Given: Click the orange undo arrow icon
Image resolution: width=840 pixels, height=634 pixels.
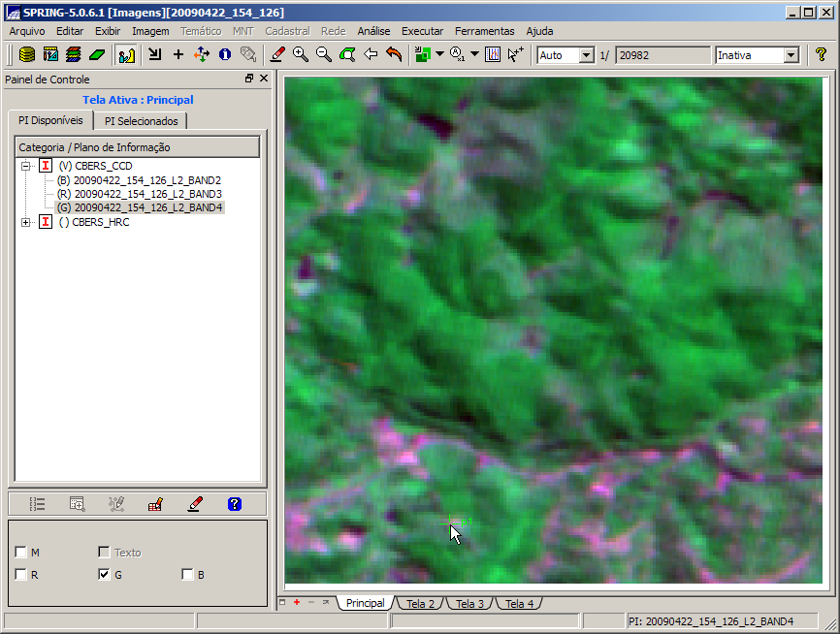Looking at the screenshot, I should point(394,55).
